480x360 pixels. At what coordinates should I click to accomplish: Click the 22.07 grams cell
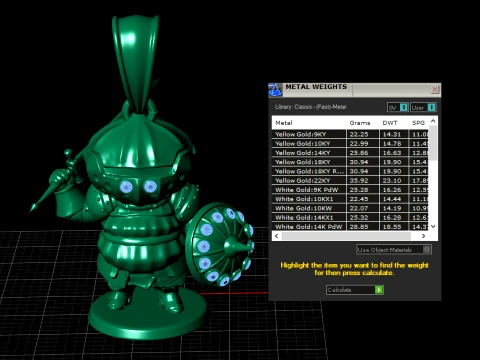tap(363, 208)
